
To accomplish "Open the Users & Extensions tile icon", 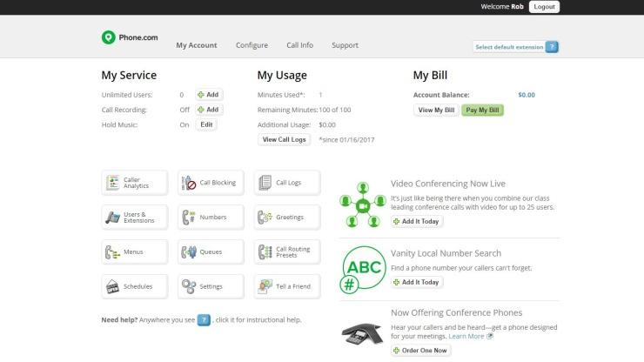I will coord(112,218).
